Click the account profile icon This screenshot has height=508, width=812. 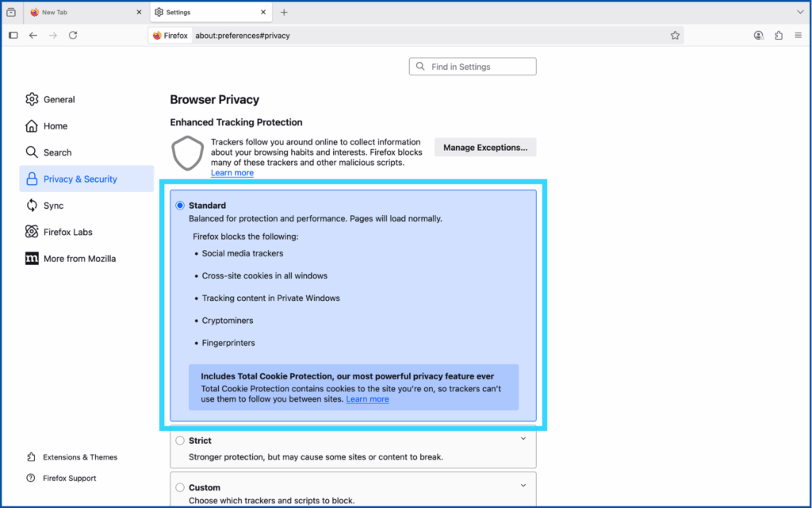click(x=759, y=36)
